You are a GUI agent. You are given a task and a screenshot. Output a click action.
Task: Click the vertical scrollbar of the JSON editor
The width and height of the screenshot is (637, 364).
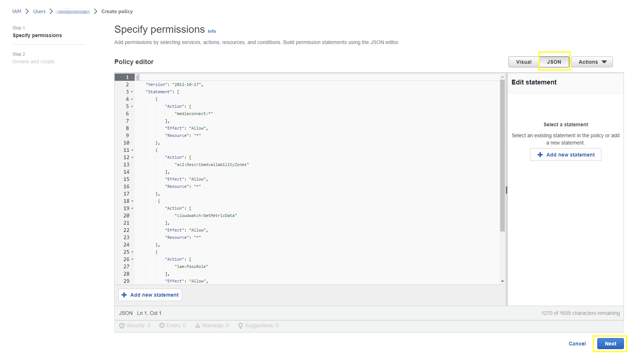pos(502,157)
